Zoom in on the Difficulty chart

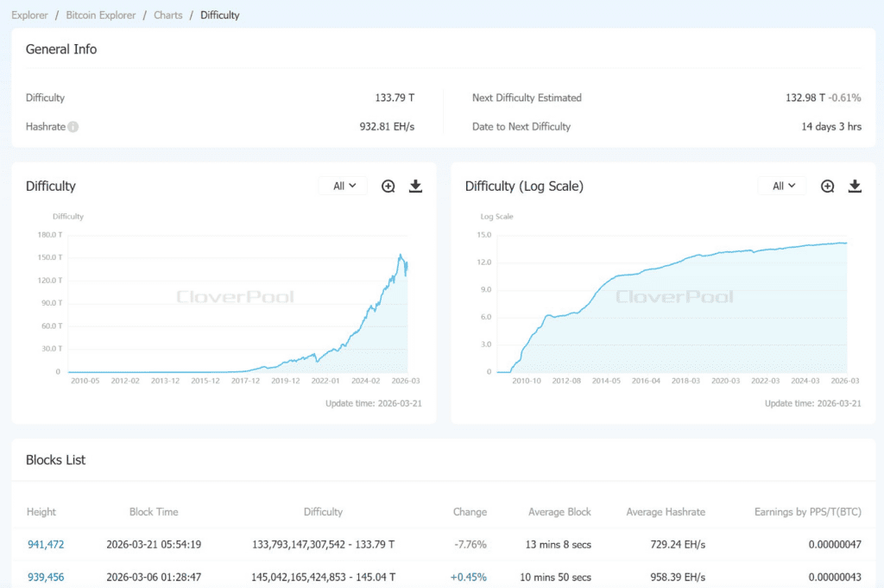388,187
